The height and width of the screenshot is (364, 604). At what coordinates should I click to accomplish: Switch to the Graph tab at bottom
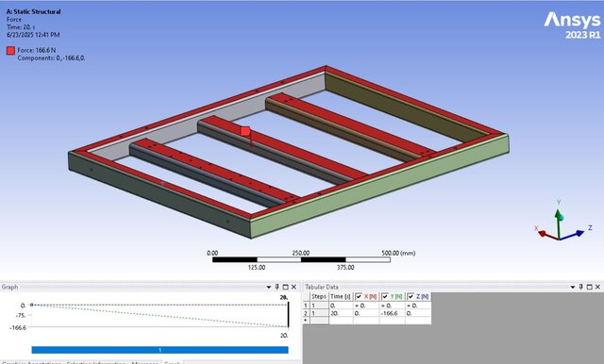(172, 362)
